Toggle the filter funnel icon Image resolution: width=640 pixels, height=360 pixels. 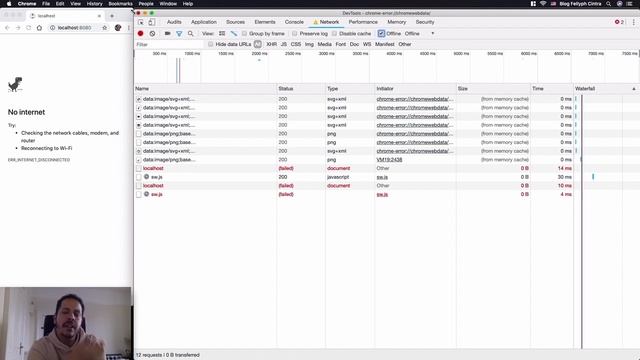pyautogui.click(x=179, y=33)
